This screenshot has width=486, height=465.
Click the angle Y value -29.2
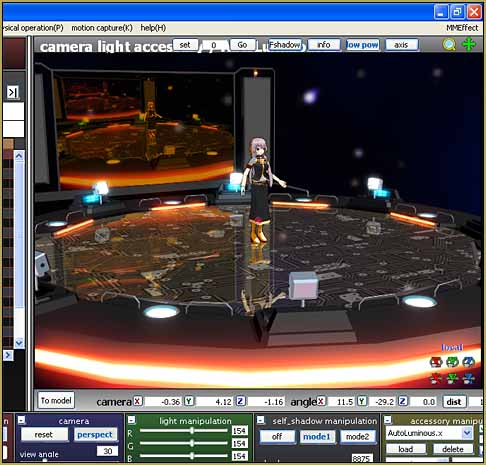(382, 402)
